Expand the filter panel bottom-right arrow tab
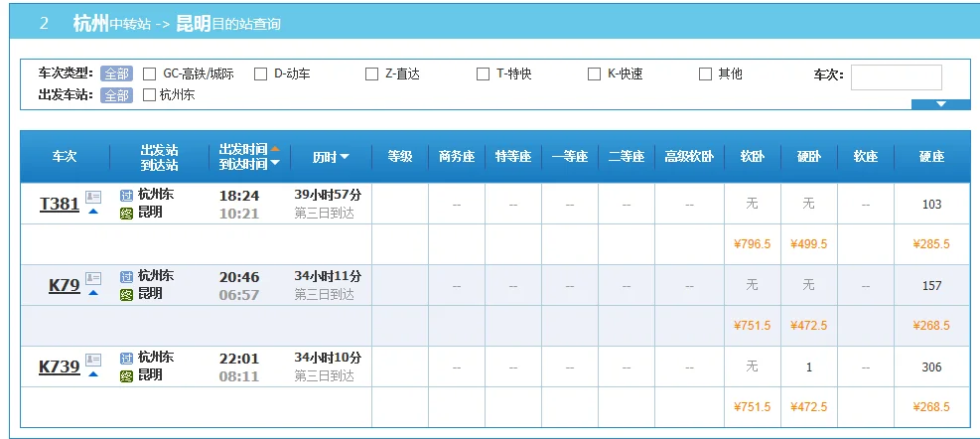Screen dimensions: 980x439 [941, 104]
